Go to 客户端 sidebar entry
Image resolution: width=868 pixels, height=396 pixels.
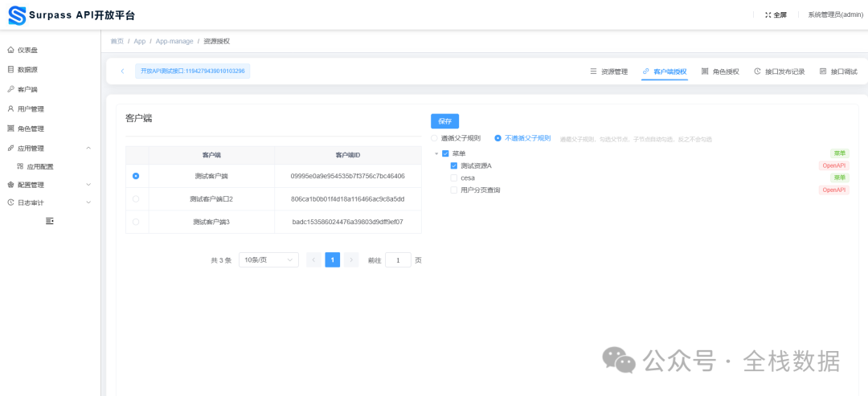click(x=28, y=89)
